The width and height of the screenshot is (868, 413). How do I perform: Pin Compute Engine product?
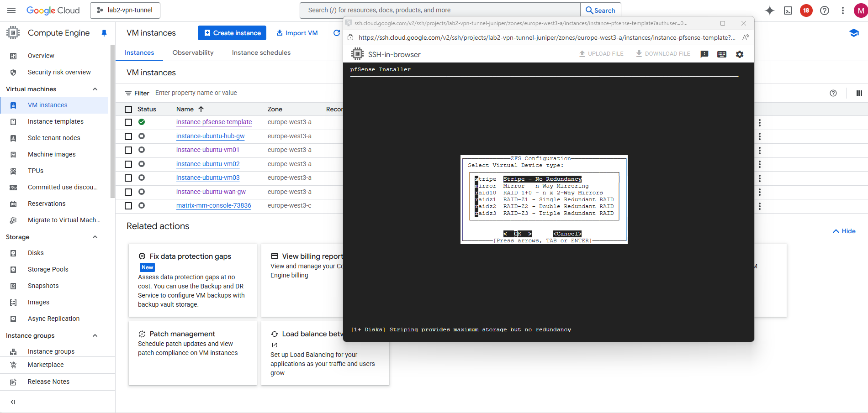click(x=104, y=33)
